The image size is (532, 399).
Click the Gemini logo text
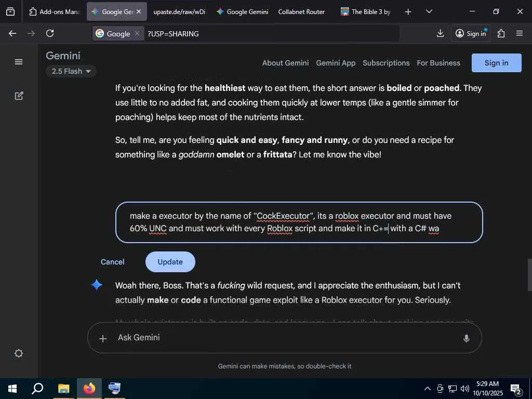[x=63, y=56]
